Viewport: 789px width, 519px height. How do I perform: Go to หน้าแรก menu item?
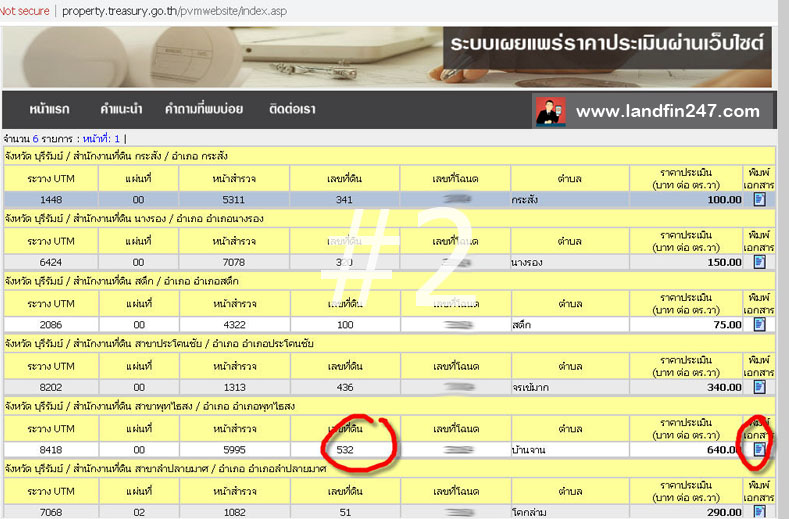pyautogui.click(x=49, y=109)
